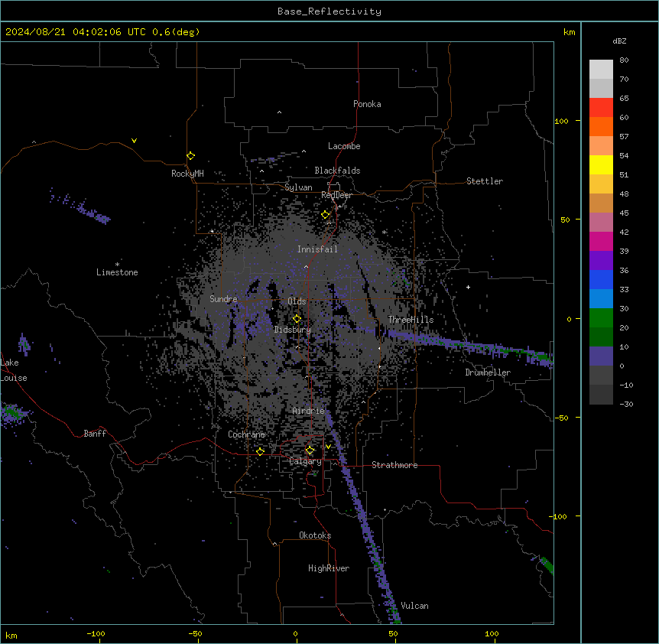Select the yellow diamond marker below Cochrane
This screenshot has height=644, width=659.
pos(260,451)
